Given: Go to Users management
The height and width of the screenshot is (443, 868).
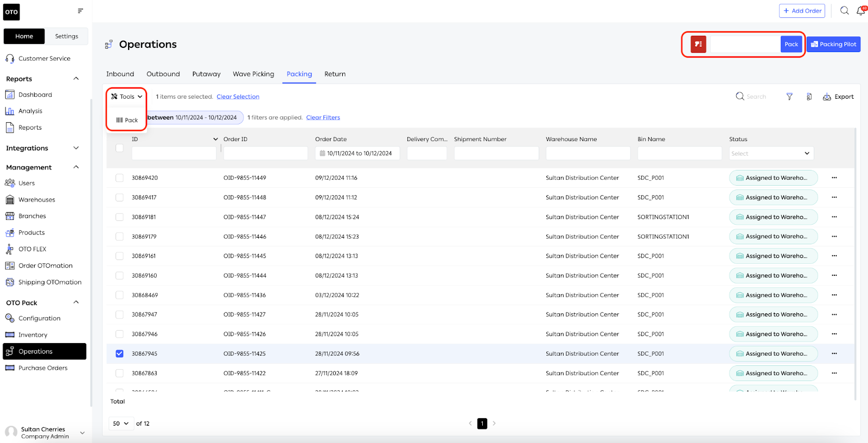Looking at the screenshot, I should [x=20, y=183].
